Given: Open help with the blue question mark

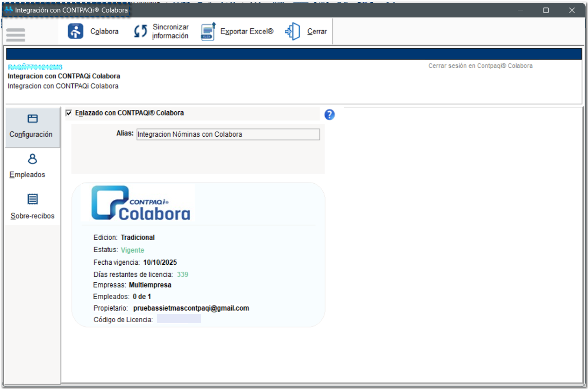Looking at the screenshot, I should click(x=329, y=115).
